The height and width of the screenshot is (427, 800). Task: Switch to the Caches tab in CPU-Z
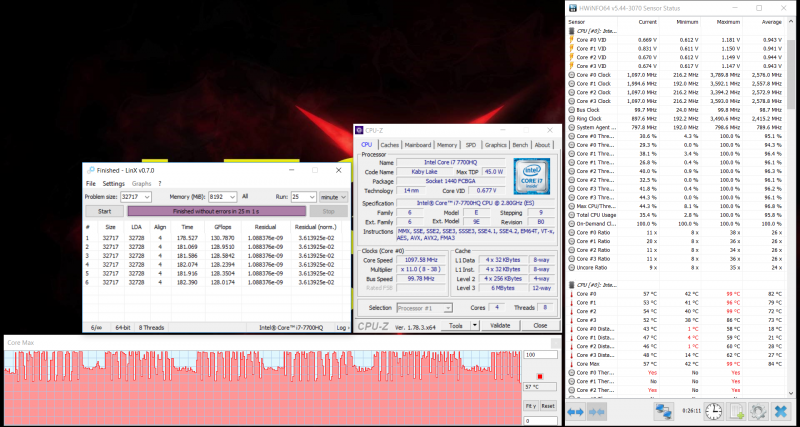click(389, 145)
